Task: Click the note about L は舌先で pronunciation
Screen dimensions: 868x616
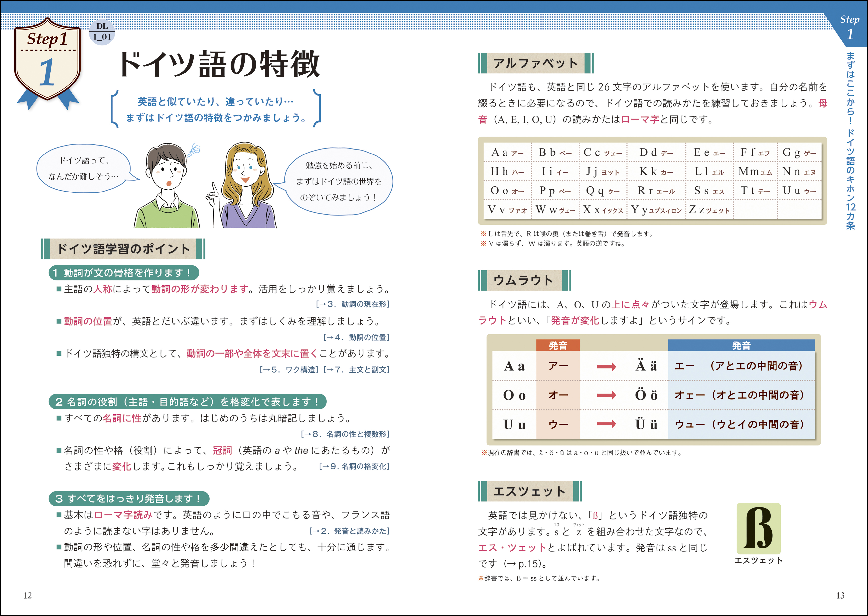Action: coord(567,234)
